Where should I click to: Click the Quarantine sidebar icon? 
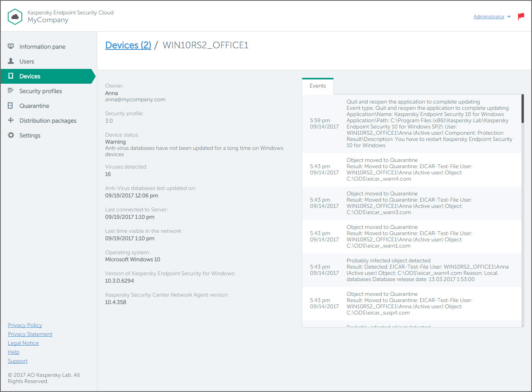11,105
